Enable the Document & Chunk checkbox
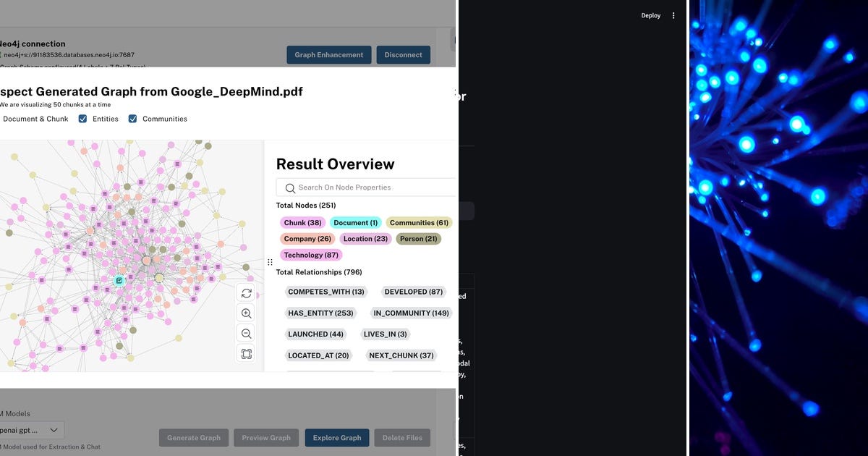 click(x=35, y=119)
